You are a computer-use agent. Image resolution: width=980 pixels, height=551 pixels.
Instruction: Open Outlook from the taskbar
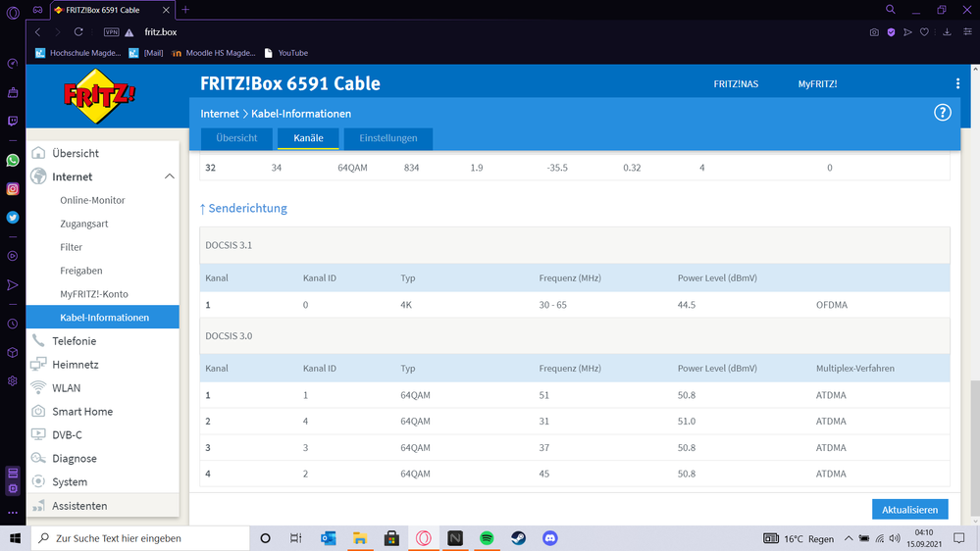pyautogui.click(x=328, y=538)
